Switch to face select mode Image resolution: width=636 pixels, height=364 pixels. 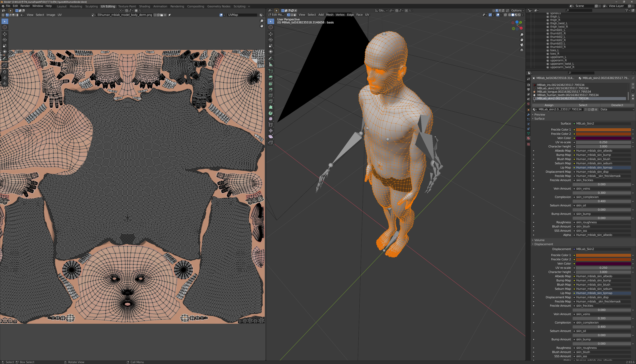tap(295, 15)
